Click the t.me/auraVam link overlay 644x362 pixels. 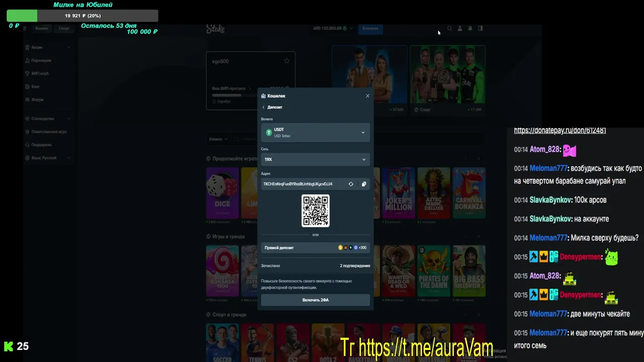[x=416, y=347]
